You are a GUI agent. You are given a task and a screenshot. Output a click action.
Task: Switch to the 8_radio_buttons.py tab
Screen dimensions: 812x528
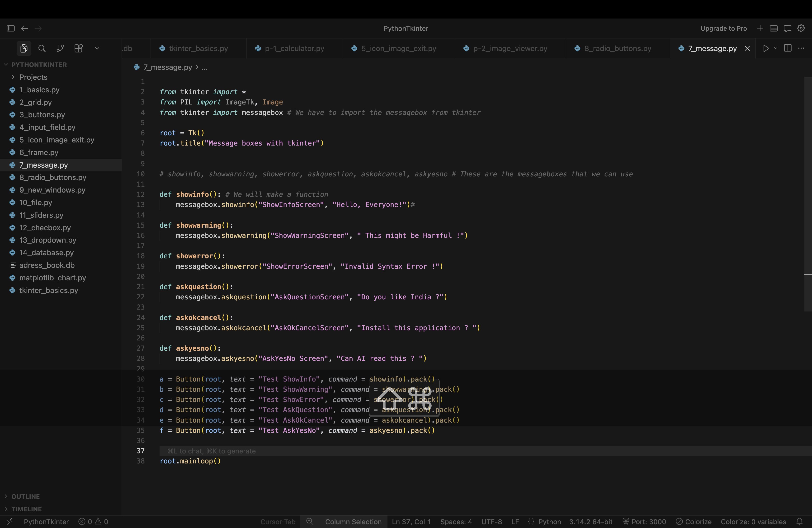618,48
